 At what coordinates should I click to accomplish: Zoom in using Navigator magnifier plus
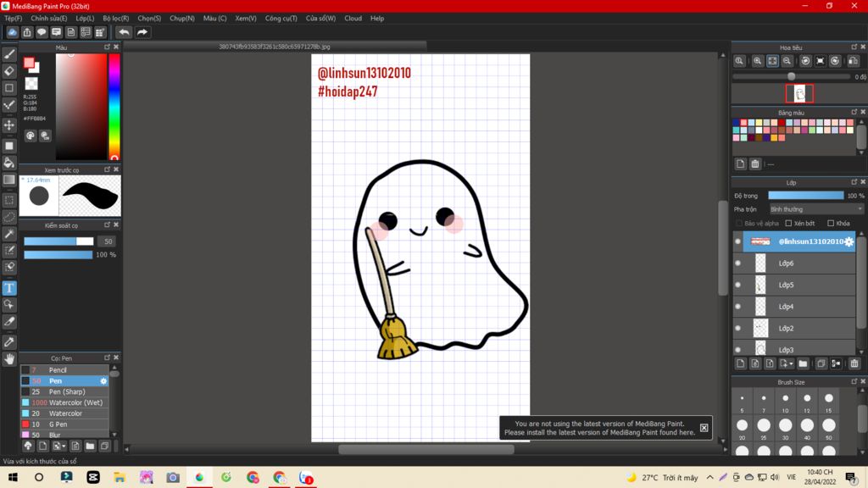pyautogui.click(x=757, y=61)
